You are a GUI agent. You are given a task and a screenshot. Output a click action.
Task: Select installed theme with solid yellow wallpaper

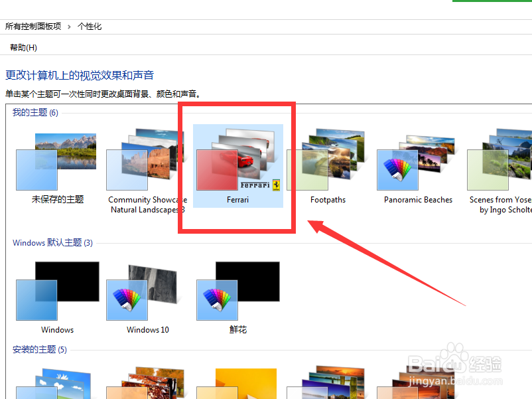tap(237, 384)
